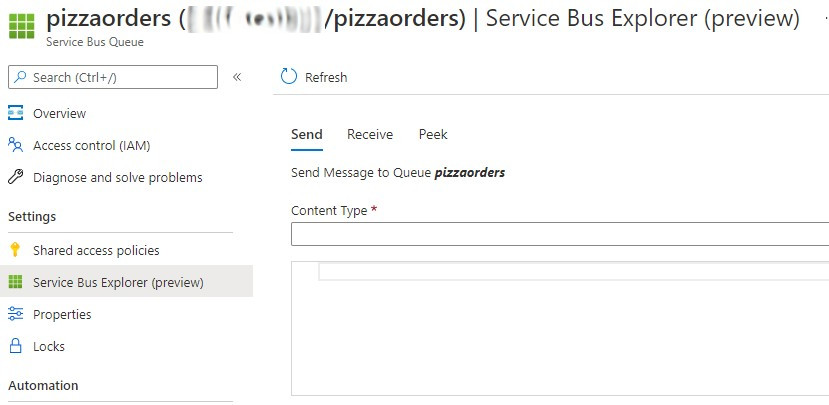Select Service Bus Explorer (preview) in sidebar
The image size is (829, 405).
(x=118, y=282)
